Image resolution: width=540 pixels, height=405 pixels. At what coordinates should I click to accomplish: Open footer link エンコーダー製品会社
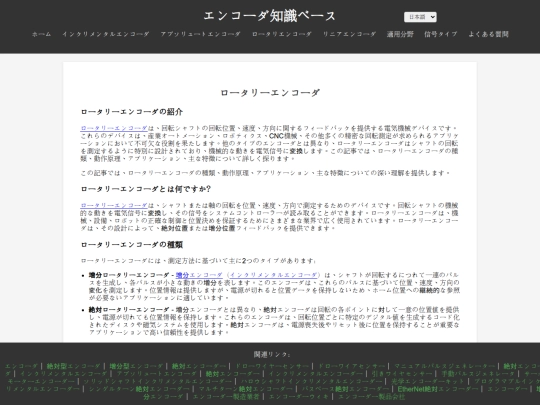[x=372, y=397]
